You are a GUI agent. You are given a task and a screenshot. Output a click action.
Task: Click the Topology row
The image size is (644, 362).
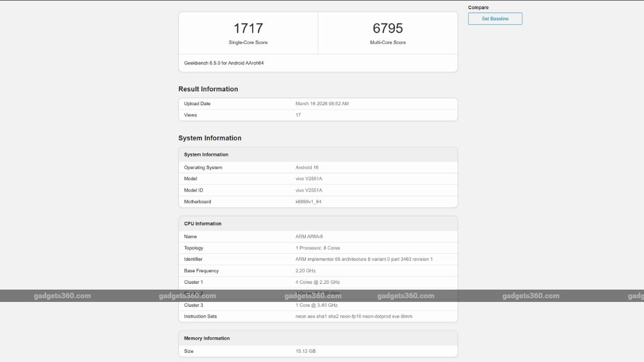pos(318,248)
